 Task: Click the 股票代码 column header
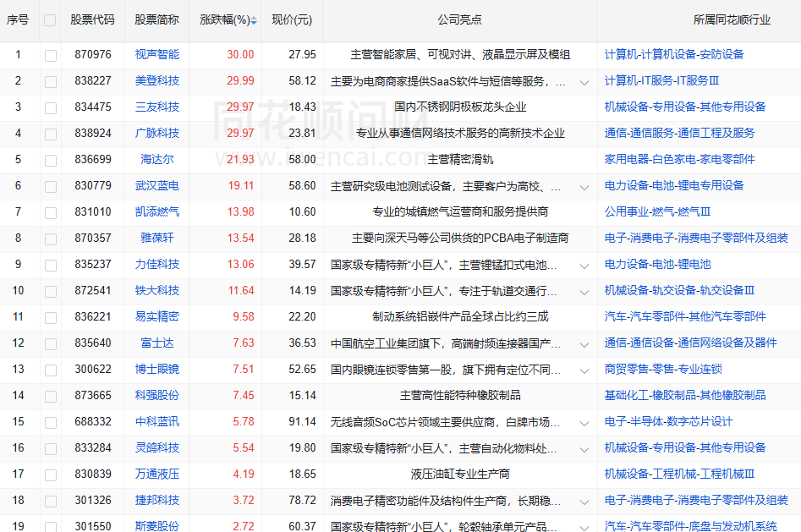click(92, 20)
